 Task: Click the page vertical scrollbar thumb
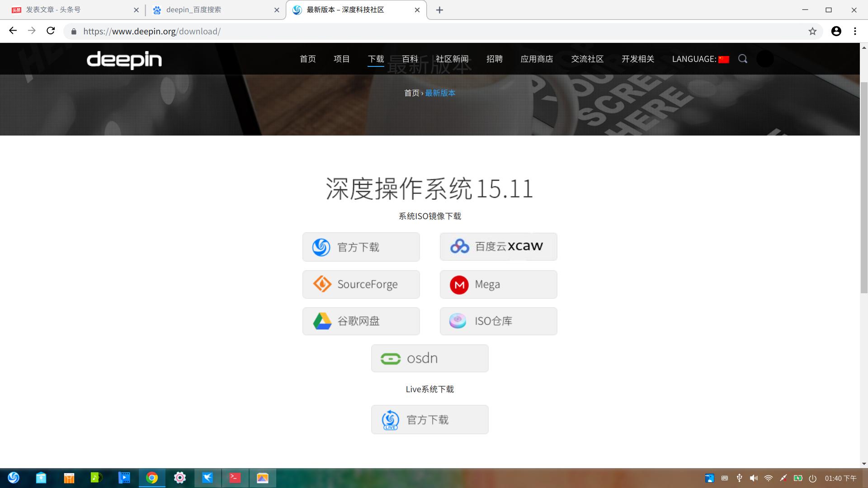point(864,188)
